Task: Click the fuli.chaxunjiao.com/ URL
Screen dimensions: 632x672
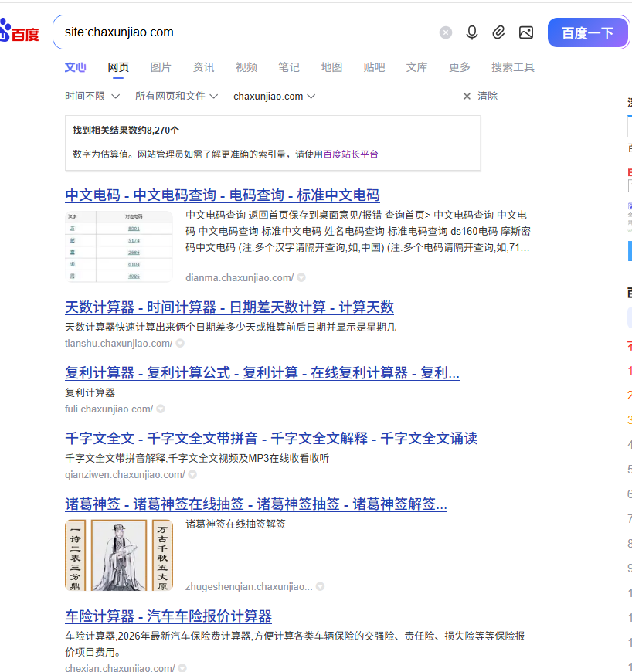Action: [109, 409]
